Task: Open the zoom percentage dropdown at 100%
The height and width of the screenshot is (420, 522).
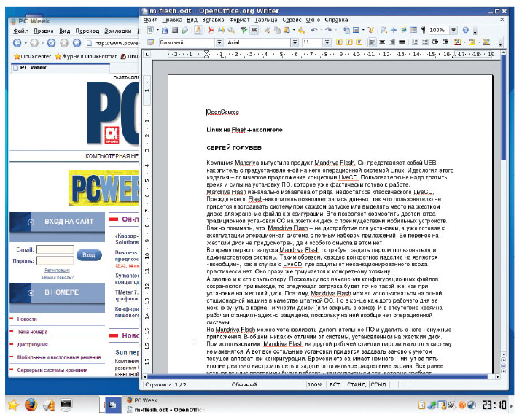Action: coord(453,30)
